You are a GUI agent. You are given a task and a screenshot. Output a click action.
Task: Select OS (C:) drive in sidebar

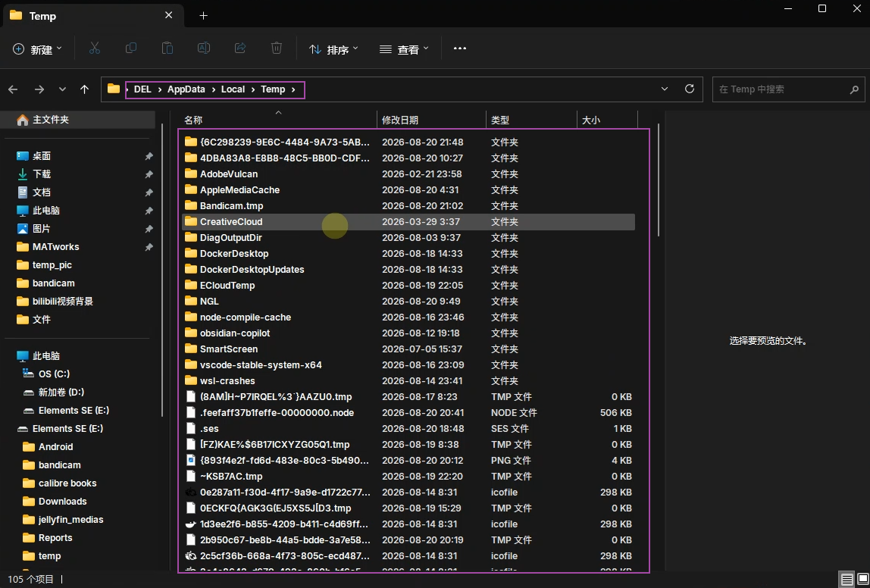pos(54,374)
